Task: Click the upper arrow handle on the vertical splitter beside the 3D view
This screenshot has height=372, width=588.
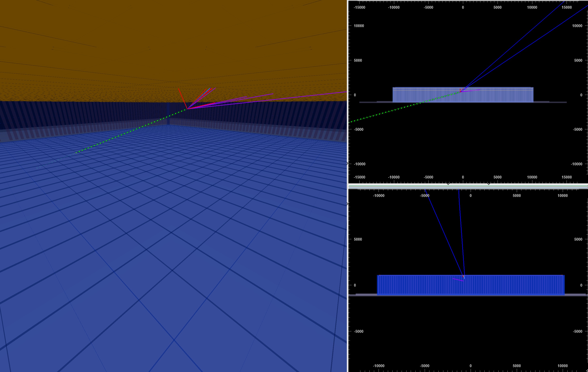Action: tap(347, 163)
